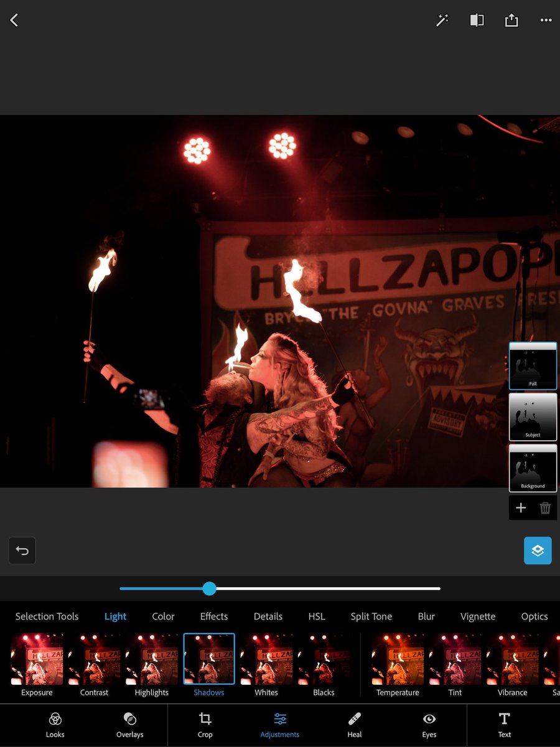Open the Eyes tool
Screen dimensions: 560x747
pyautogui.click(x=429, y=725)
